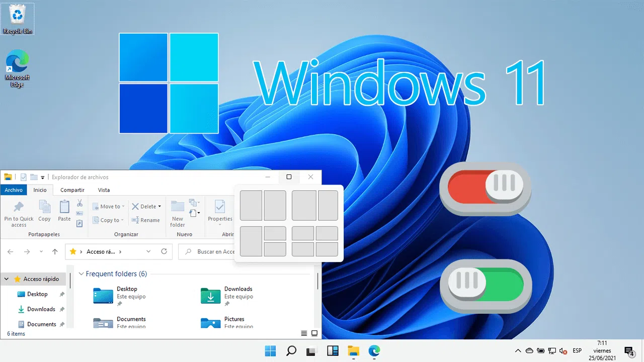Open the Easy access dropdown in Nuevo group
Viewport: 644px width, 362px height.
tap(194, 214)
